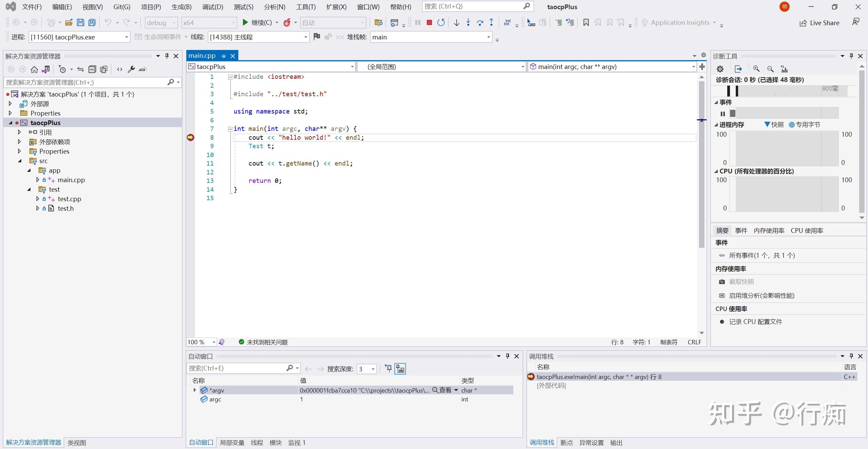Click the Live Share button

pyautogui.click(x=819, y=23)
